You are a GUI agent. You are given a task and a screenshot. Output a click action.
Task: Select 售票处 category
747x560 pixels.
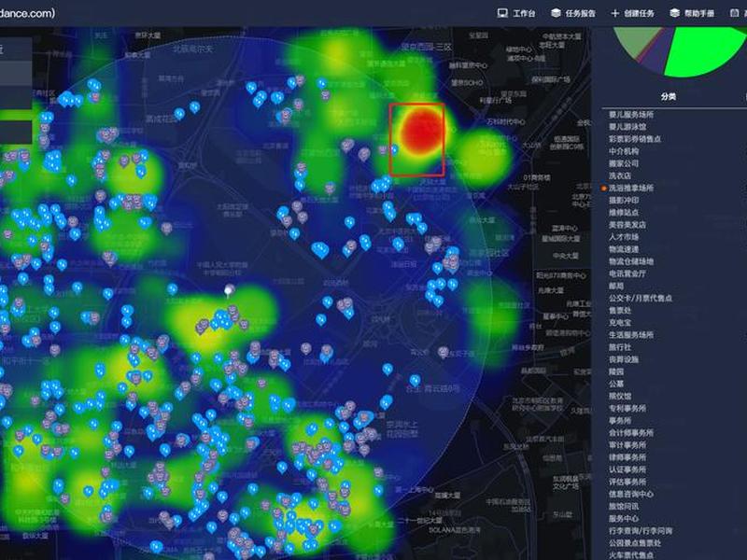coord(620,311)
